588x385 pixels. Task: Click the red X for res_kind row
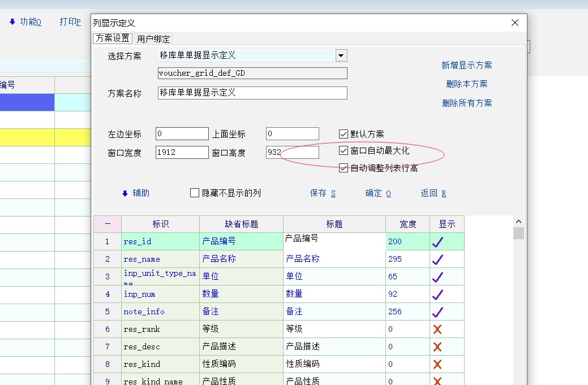coord(437,364)
